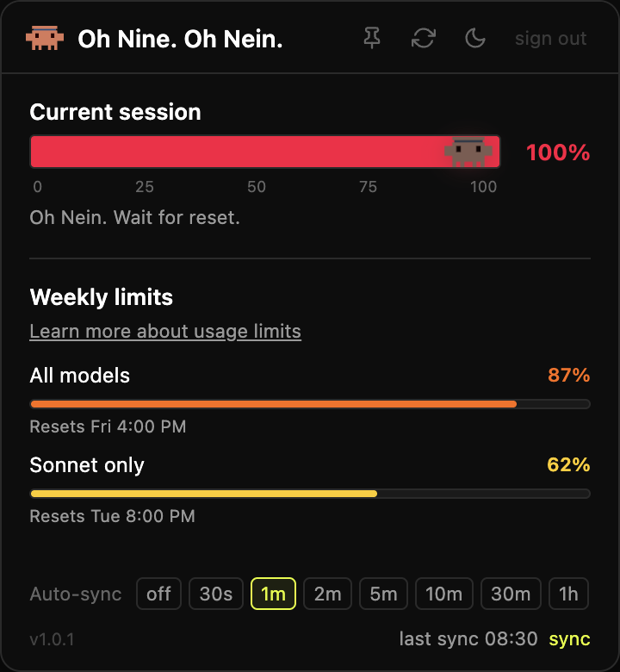This screenshot has height=672, width=620.
Task: Select the 1h auto-sync interval
Action: [x=568, y=594]
